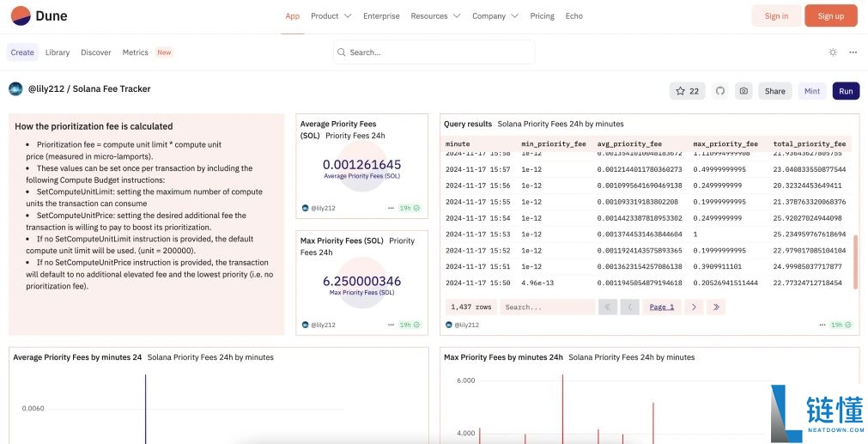Select the Discover tab
Viewport: 868px width, 444px height.
tap(96, 52)
